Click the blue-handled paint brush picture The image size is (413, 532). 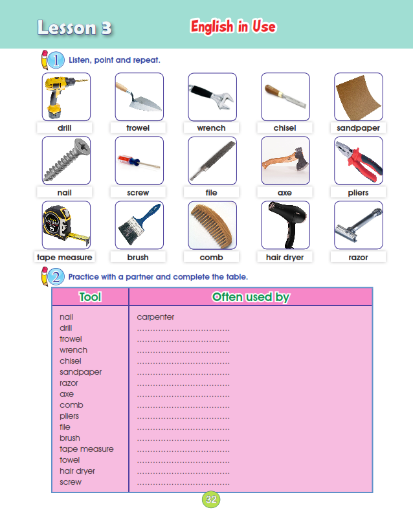click(139, 225)
